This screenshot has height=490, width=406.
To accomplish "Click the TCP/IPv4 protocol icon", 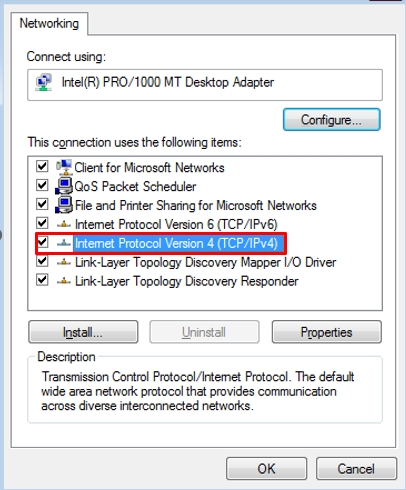I will click(64, 243).
